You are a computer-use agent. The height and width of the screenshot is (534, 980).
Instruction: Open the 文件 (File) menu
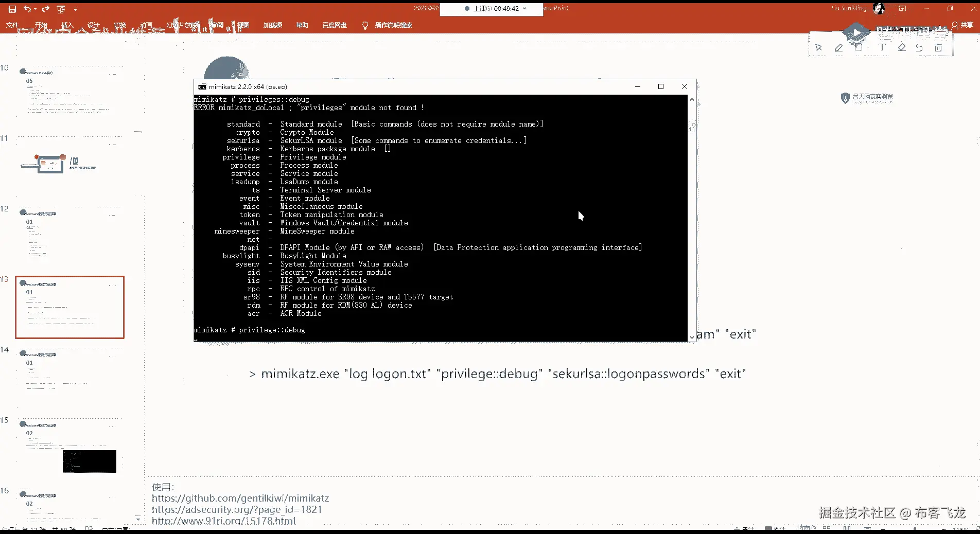(12, 25)
